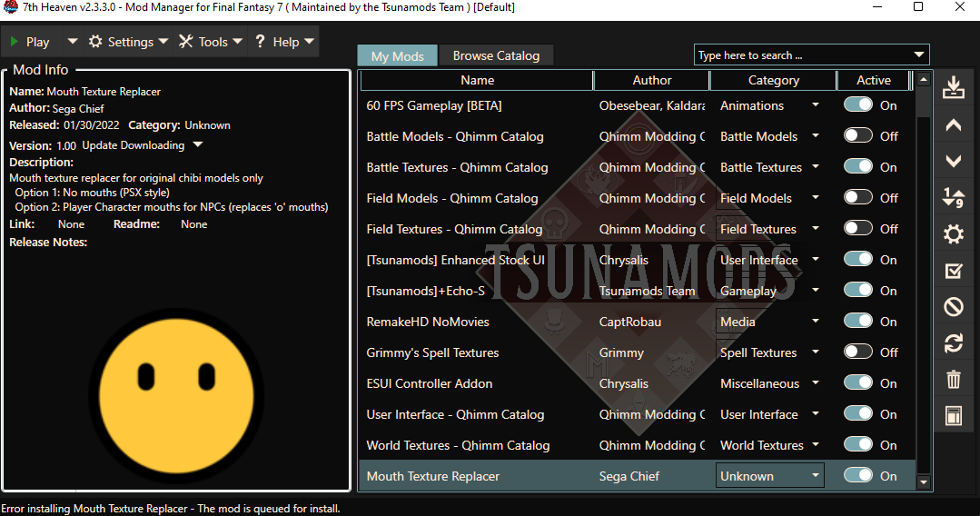The width and height of the screenshot is (980, 516).
Task: Click the trash uninstall mod icon
Action: [x=953, y=379]
